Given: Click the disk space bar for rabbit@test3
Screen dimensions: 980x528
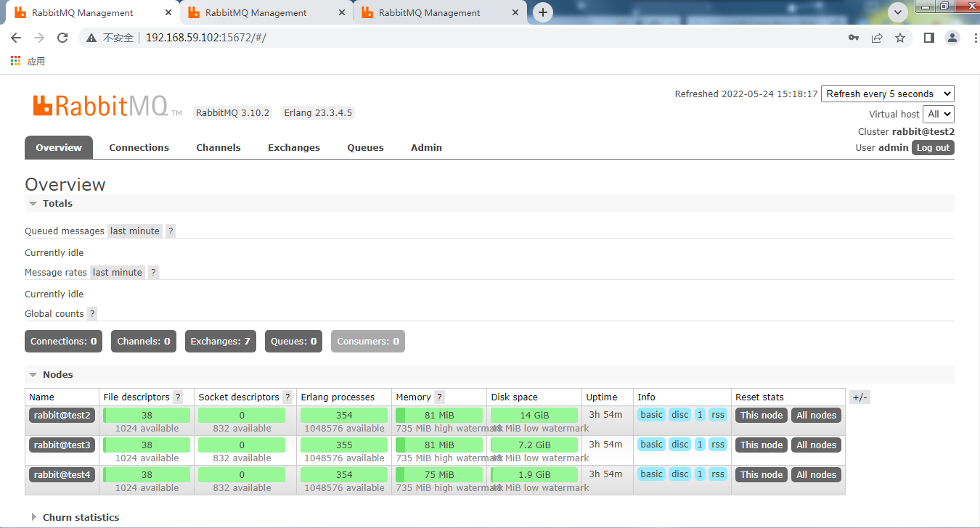Looking at the screenshot, I should (x=534, y=445).
